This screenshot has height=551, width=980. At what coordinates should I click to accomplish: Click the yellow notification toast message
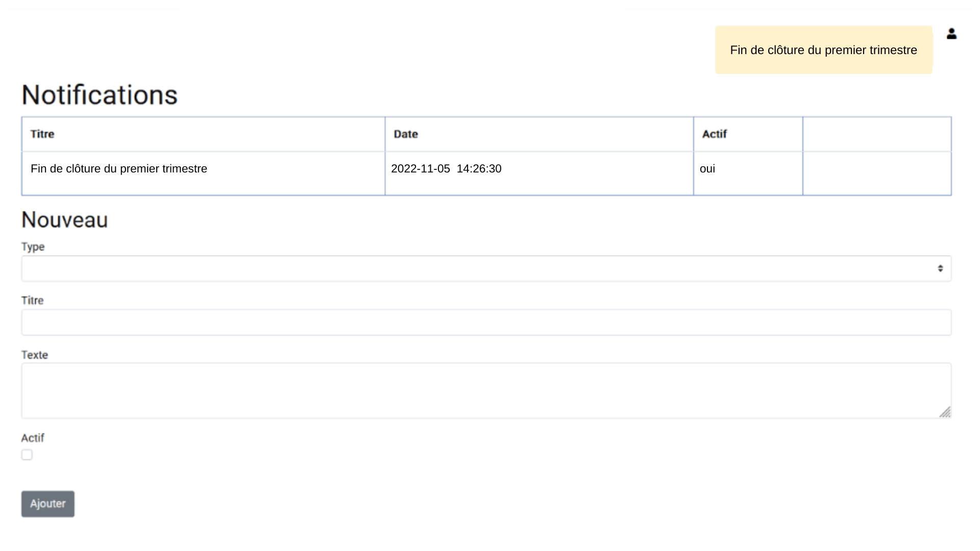tap(823, 50)
